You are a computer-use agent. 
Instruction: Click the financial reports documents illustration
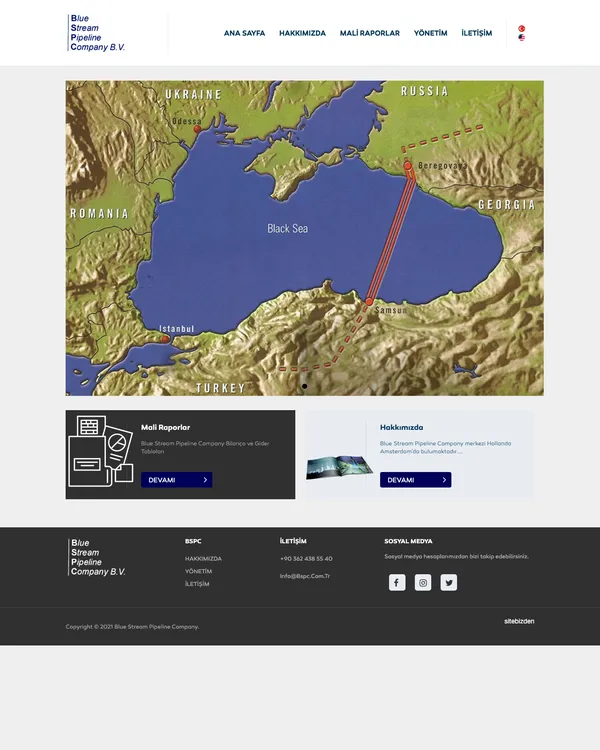[x=101, y=452]
